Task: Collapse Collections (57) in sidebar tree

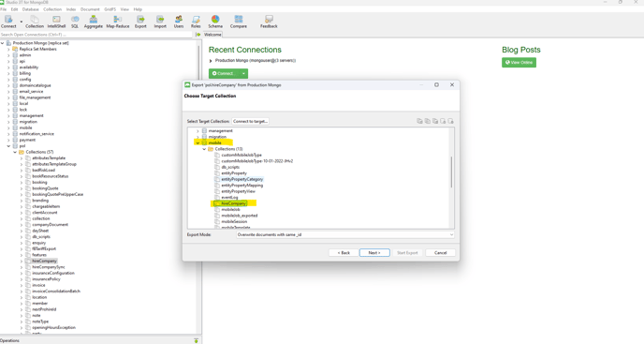Action: [x=15, y=152]
